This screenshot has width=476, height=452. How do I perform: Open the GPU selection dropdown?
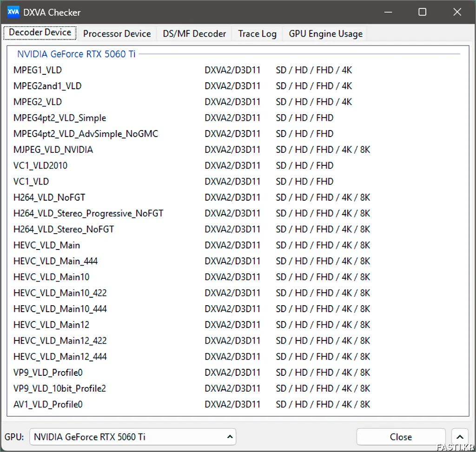[x=132, y=437]
